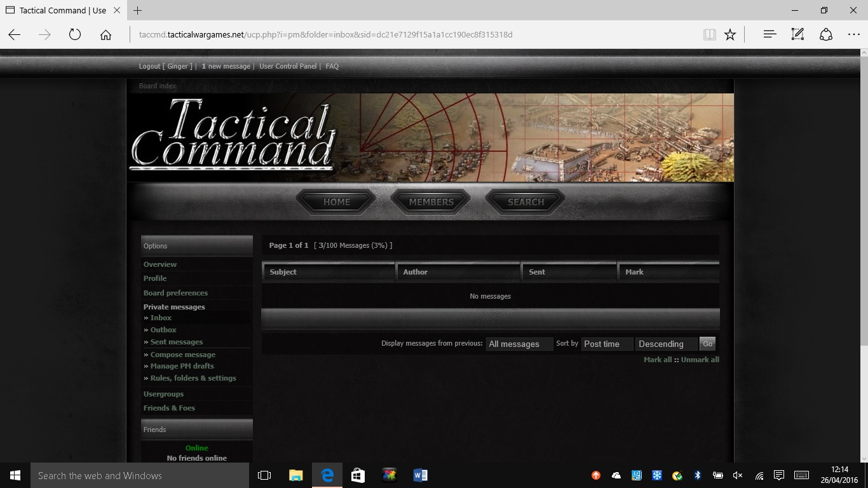Click the HOME navigation button
Screen dimensions: 868x488
(336, 202)
